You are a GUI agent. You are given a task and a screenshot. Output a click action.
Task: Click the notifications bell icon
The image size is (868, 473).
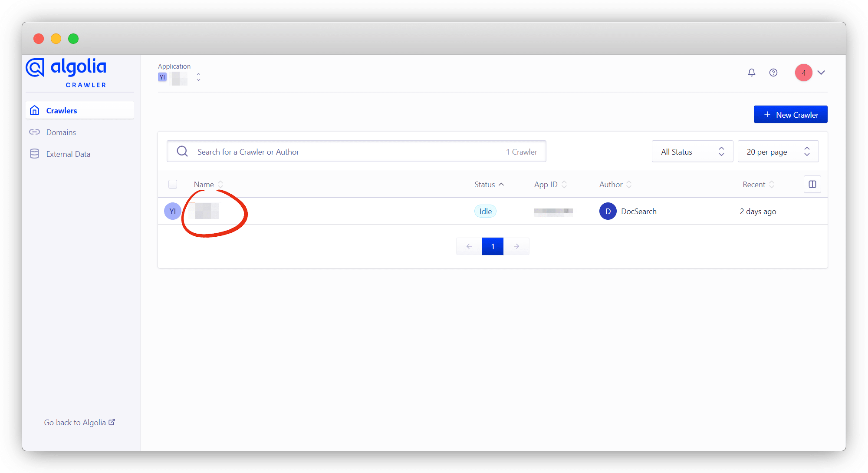(x=752, y=73)
